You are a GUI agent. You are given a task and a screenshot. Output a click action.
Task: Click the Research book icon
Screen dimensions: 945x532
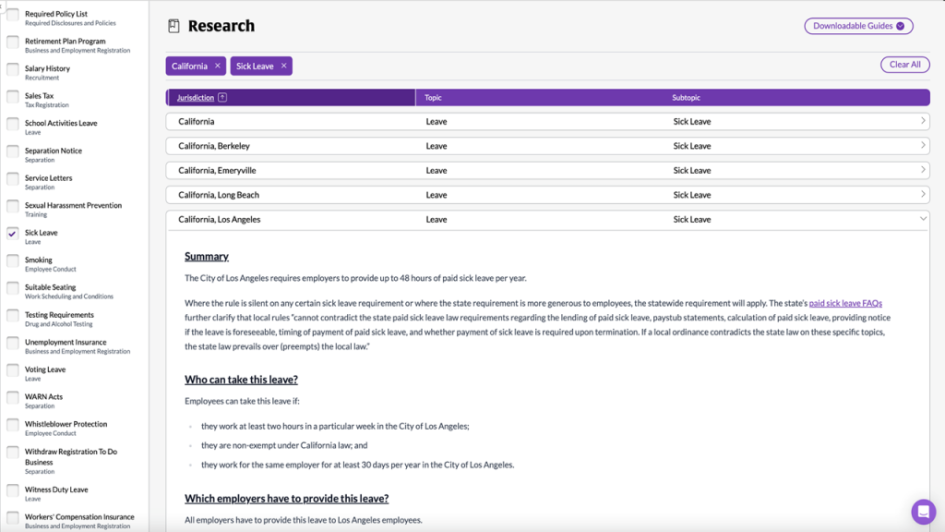click(x=174, y=26)
